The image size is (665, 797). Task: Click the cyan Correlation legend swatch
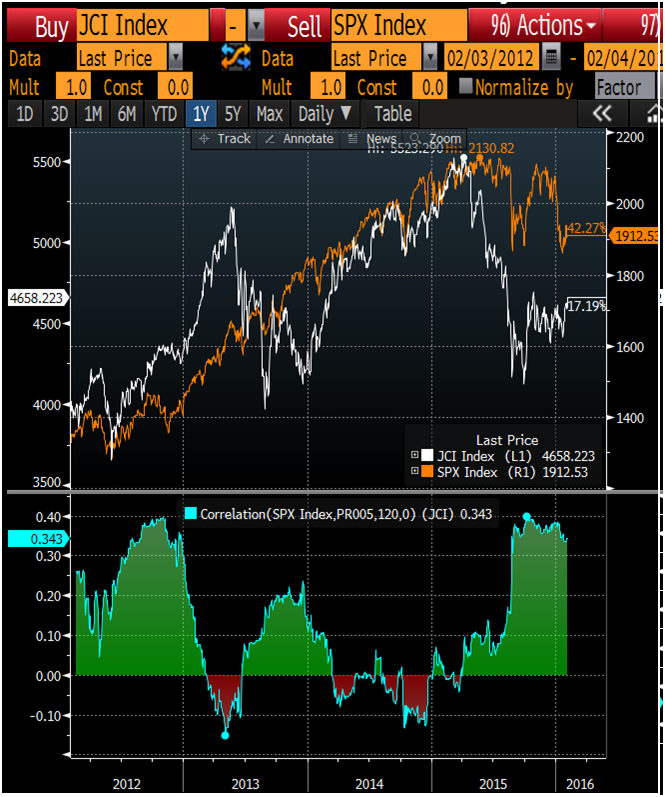pyautogui.click(x=191, y=513)
